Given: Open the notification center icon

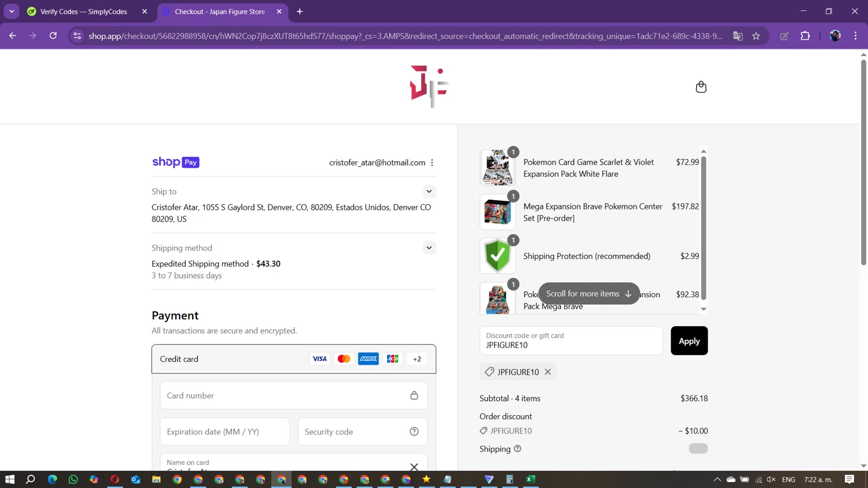Looking at the screenshot, I should [849, 479].
